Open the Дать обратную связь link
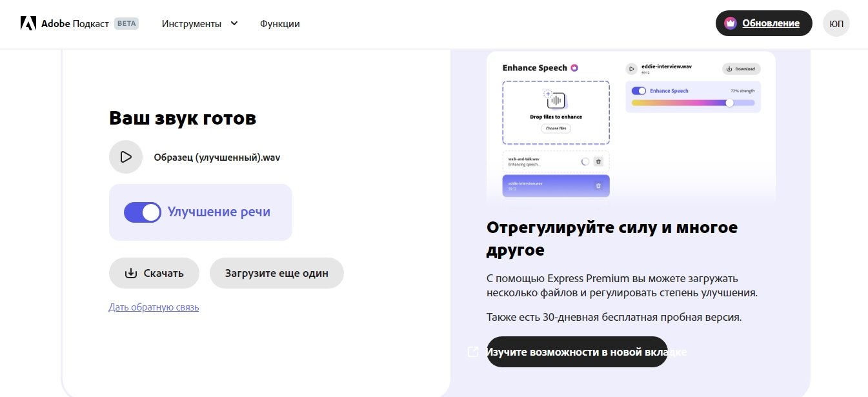Viewport: 868px width, 397px height. [x=154, y=307]
